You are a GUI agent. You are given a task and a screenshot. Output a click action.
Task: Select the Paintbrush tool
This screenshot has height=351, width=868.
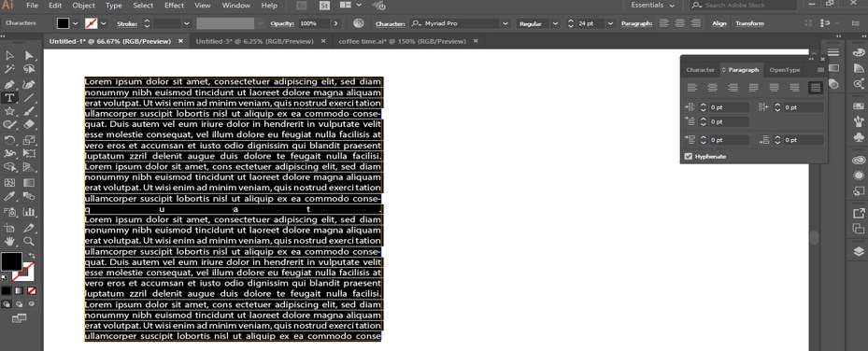pyautogui.click(x=29, y=112)
